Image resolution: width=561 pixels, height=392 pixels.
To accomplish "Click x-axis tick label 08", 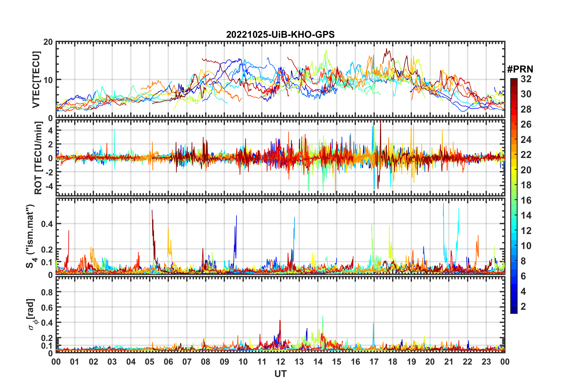I will click(x=206, y=362).
